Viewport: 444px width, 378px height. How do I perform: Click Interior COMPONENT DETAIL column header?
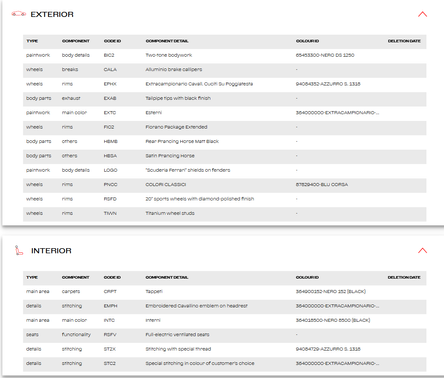coord(167,277)
